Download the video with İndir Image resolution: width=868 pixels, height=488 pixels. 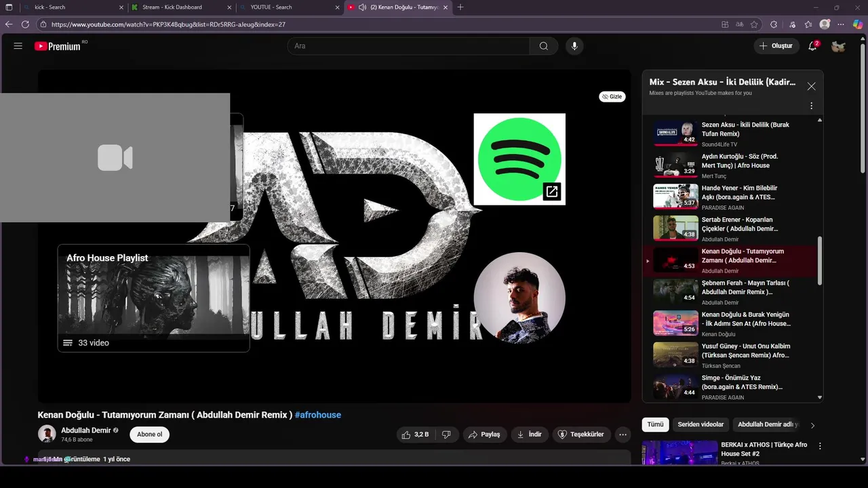(530, 434)
